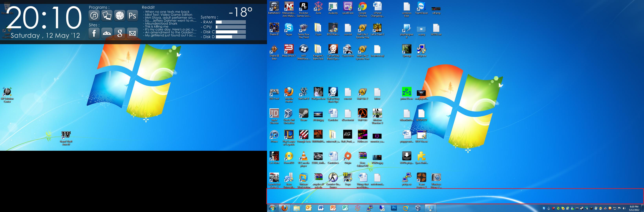Screen dimensions: 644x212
Task: Select the StarCraft II desktop shortcut
Action: point(304,94)
